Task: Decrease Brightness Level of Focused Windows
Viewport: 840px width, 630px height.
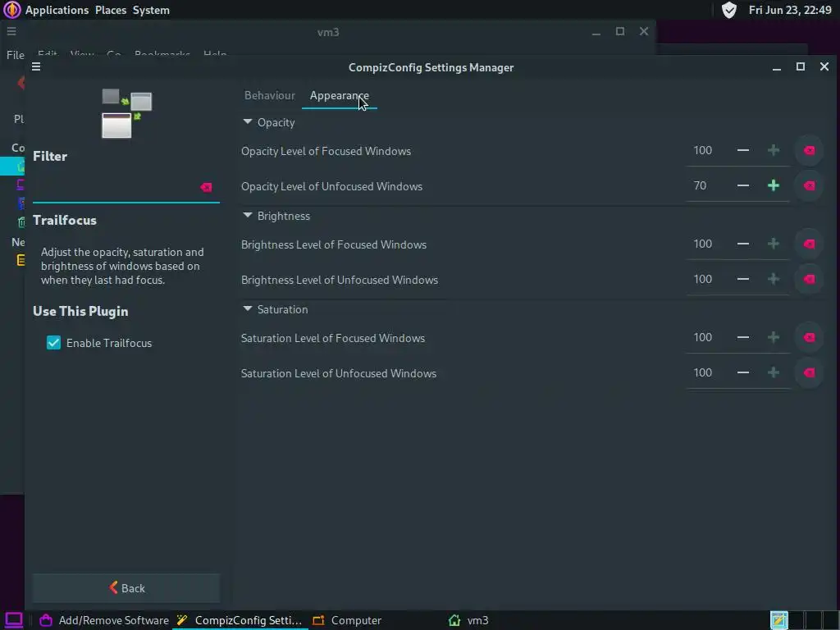Action: tap(742, 244)
